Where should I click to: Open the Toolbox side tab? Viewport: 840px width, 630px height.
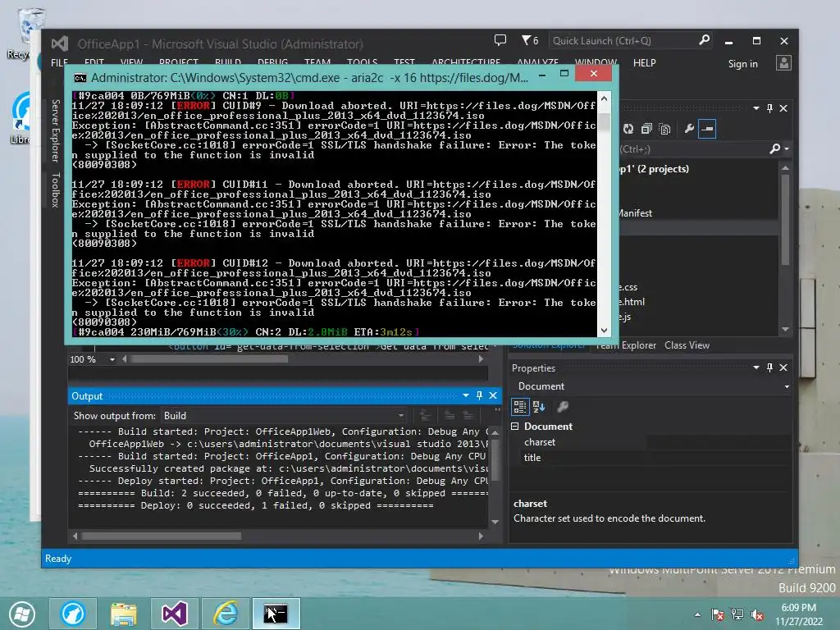[55, 189]
